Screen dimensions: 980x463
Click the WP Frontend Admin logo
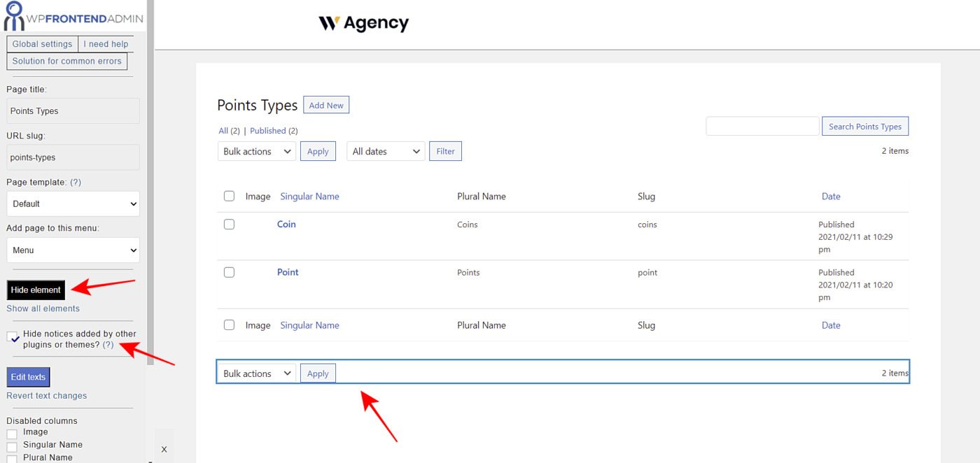73,17
